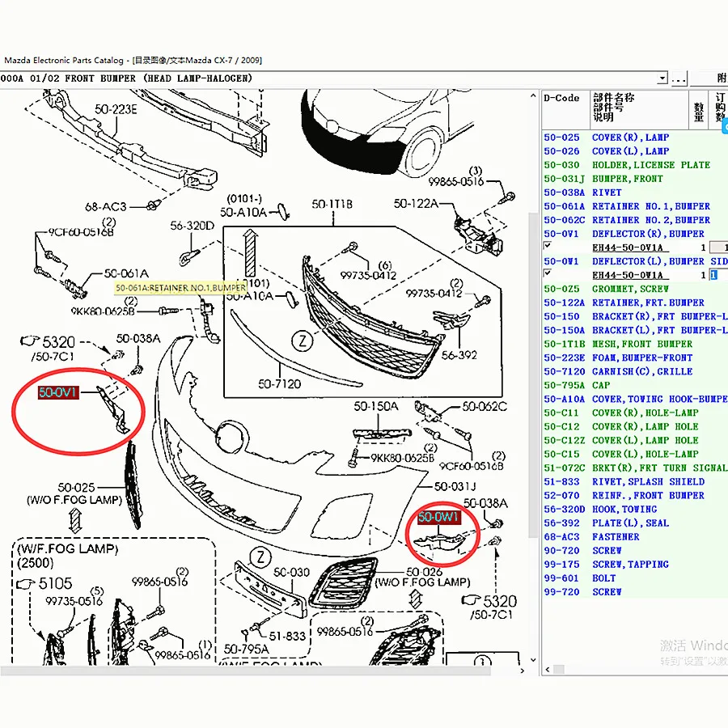Select 50-223E FOAM,BUMPER-FRONT row
728x728 pixels.
(x=635, y=358)
